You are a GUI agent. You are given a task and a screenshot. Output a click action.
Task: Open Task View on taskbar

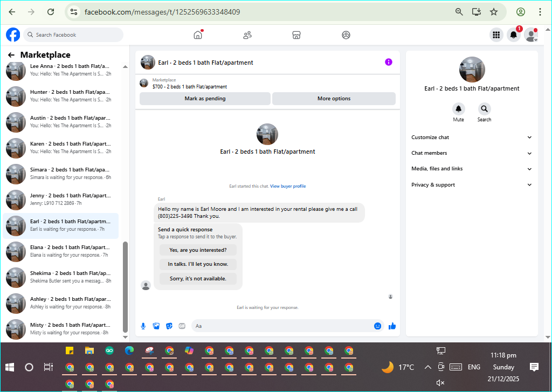point(48,367)
